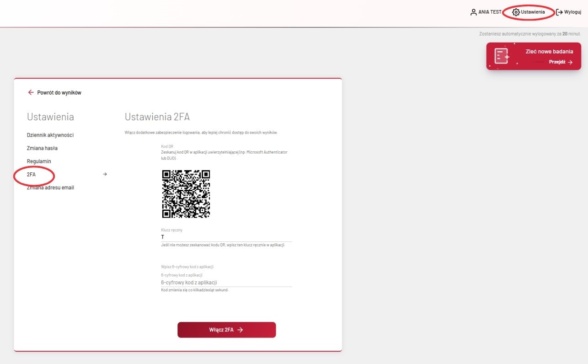Click the Klucz ręczny key field

pyautogui.click(x=227, y=237)
